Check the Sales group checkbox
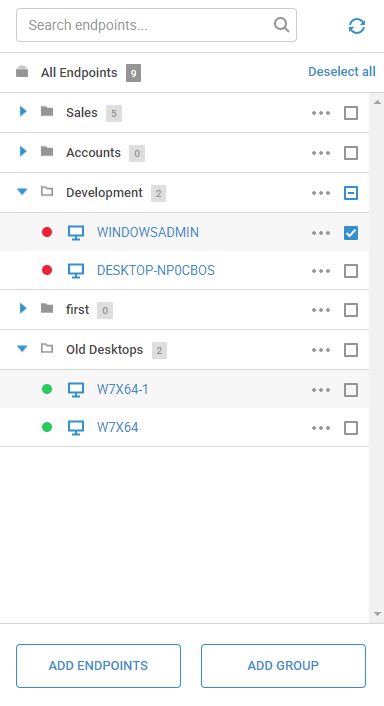 click(351, 113)
